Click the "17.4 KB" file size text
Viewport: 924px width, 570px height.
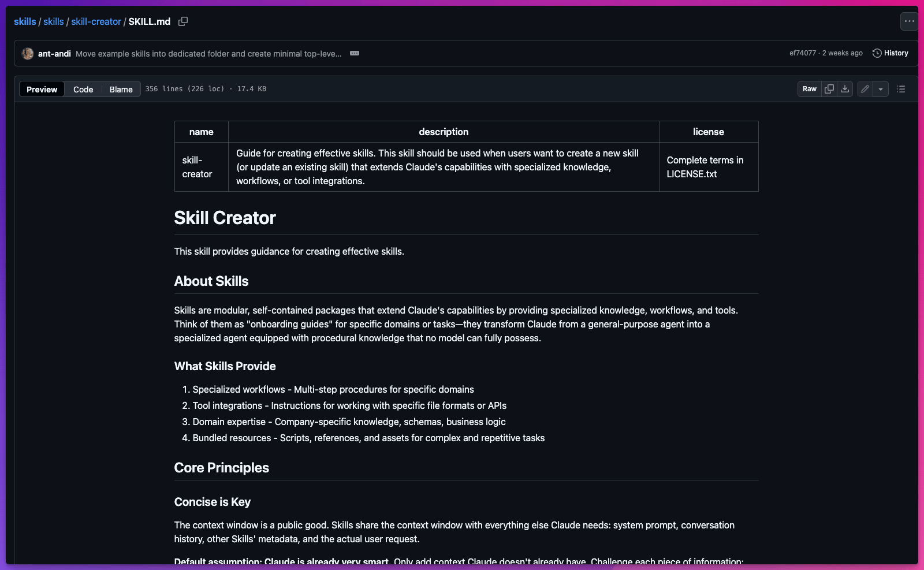[252, 89]
